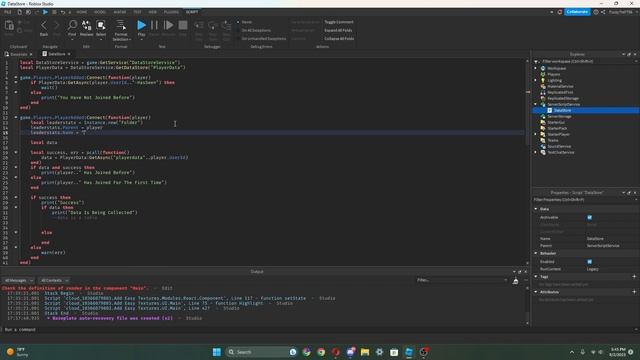Select StarterPack in Explorer
The image size is (640, 360).
[x=557, y=128]
